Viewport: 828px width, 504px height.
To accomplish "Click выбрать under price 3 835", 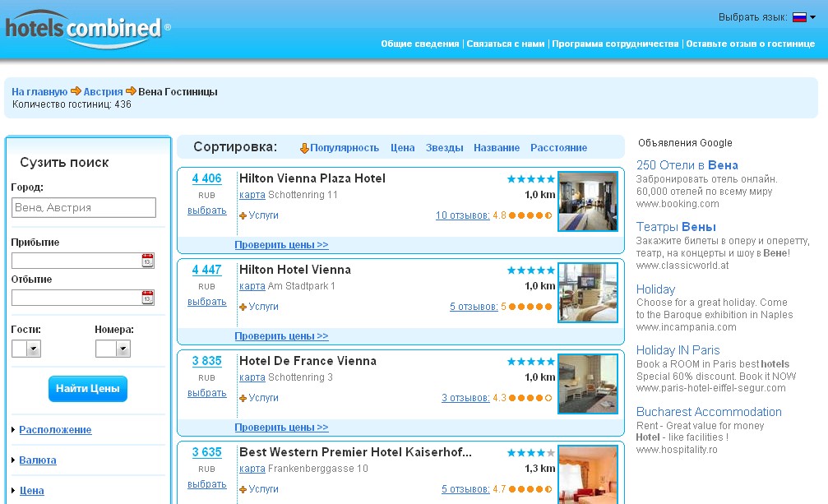I will (x=207, y=393).
